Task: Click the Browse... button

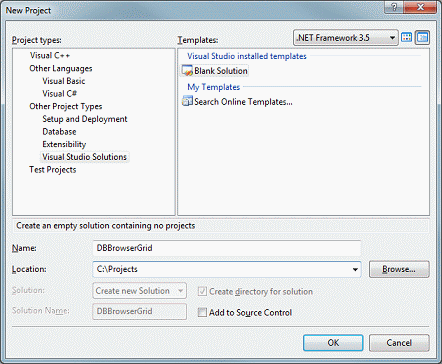Action: point(399,269)
